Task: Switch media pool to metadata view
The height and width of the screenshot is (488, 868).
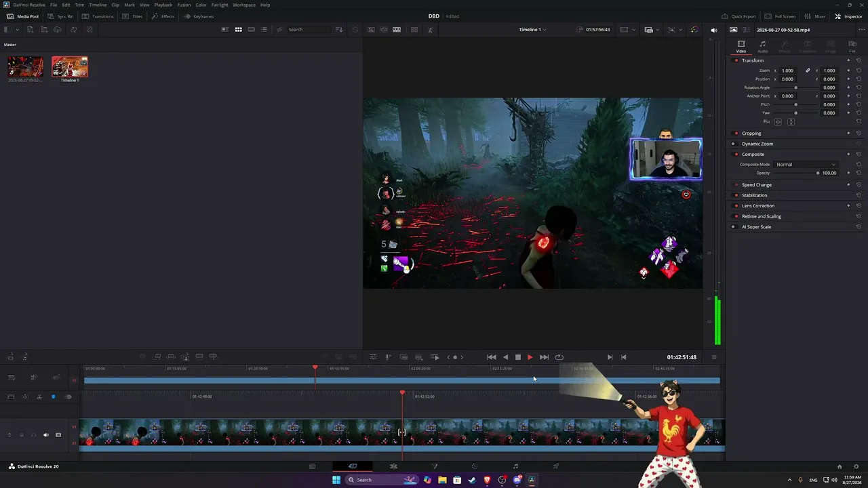Action: coord(225,30)
